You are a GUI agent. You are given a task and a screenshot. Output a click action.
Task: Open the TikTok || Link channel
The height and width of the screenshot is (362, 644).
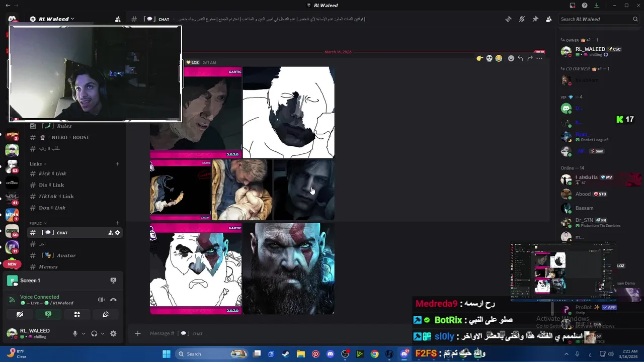[x=75, y=197]
